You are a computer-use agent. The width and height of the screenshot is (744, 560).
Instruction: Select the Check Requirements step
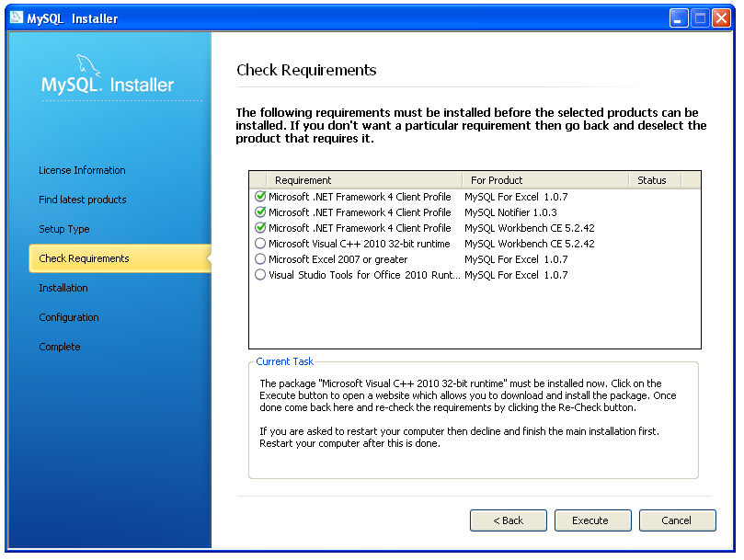pos(120,258)
